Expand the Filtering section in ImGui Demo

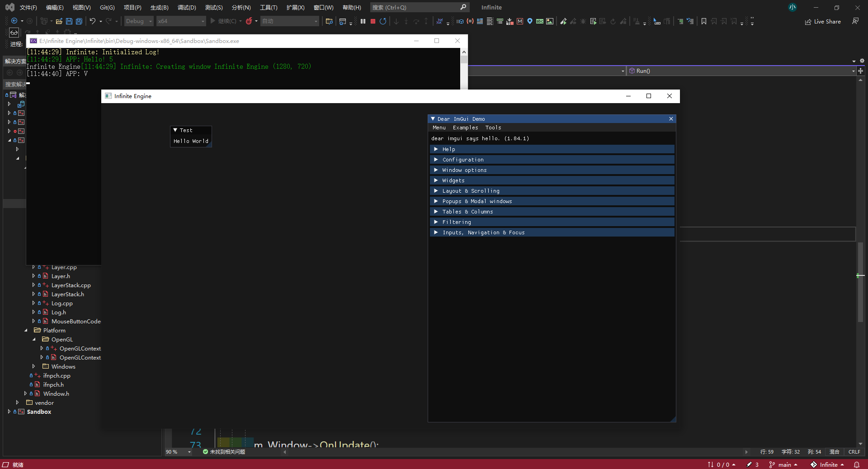tap(552, 222)
